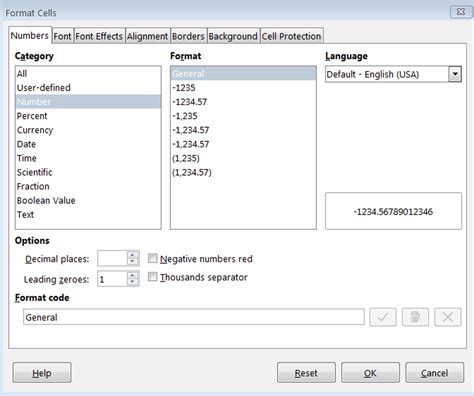Decrease Decimal places with down arrow

[133, 262]
